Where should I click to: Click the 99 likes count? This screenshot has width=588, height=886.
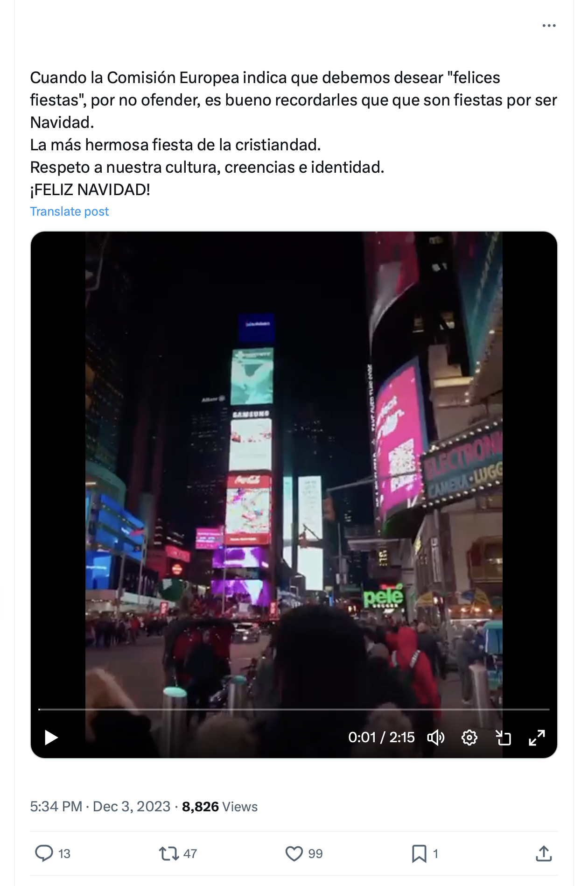coord(315,854)
